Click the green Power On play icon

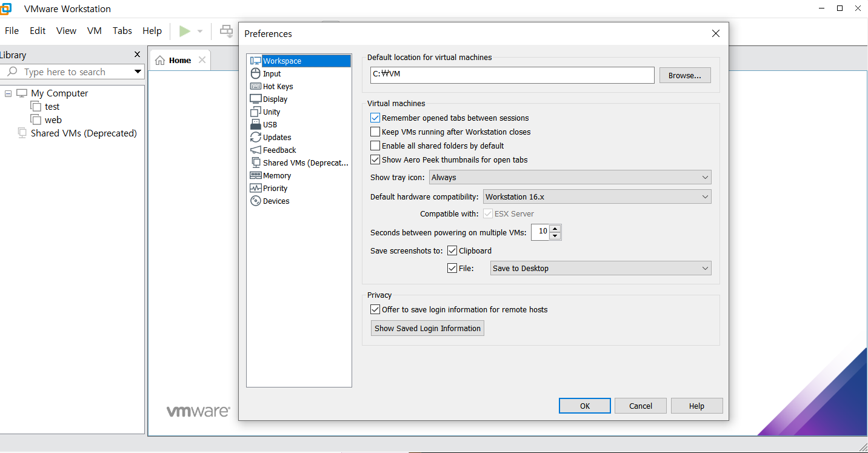[185, 31]
